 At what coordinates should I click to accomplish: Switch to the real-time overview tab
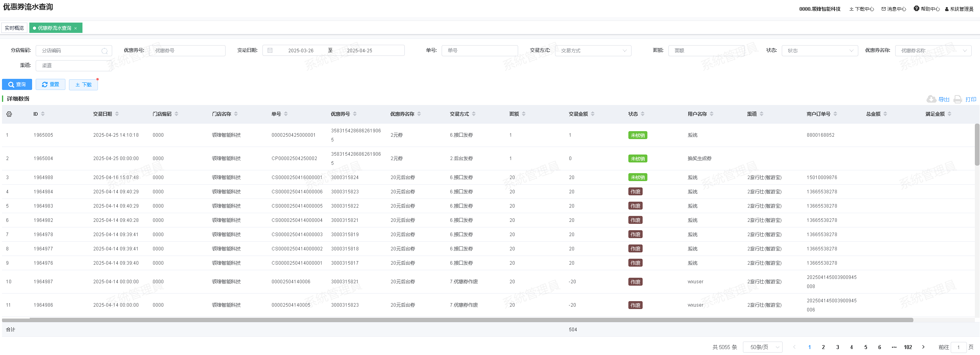[14, 28]
